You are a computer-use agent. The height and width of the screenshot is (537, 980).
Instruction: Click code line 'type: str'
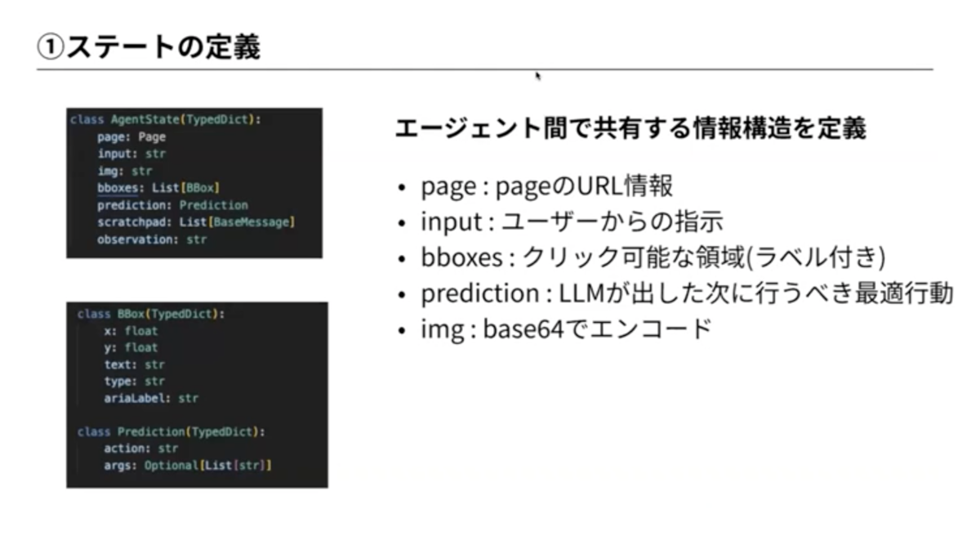(x=134, y=382)
